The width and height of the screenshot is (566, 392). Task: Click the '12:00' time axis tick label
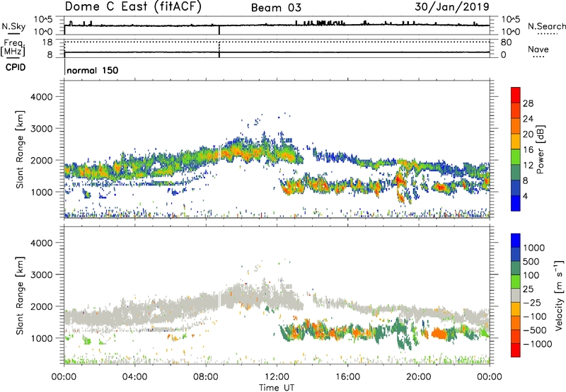pyautogui.click(x=277, y=377)
